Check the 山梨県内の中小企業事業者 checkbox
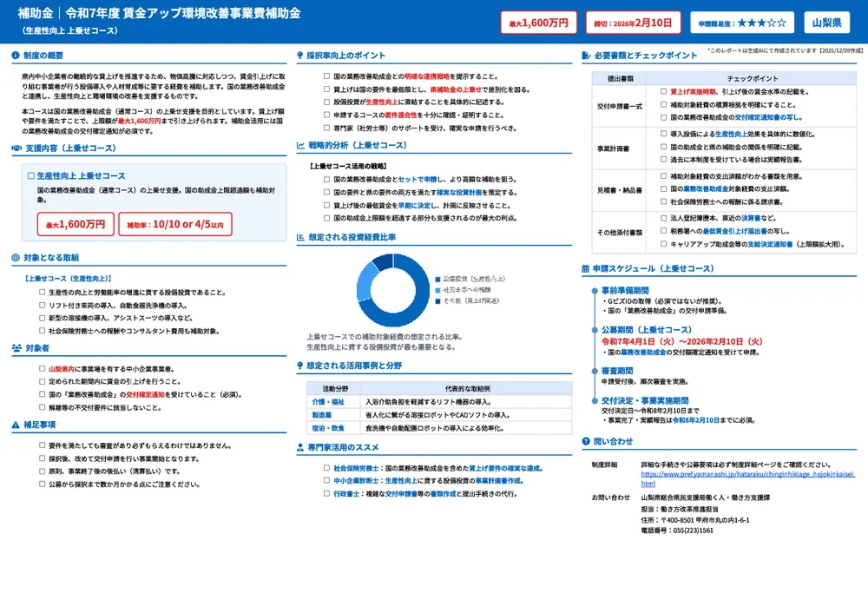This screenshot has width=868, height=613. point(41,368)
